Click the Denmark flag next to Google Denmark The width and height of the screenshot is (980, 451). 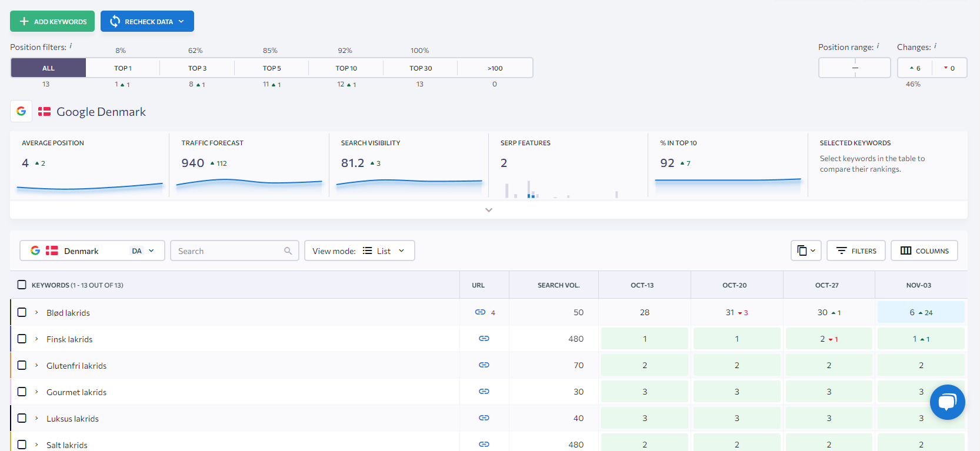(x=44, y=111)
